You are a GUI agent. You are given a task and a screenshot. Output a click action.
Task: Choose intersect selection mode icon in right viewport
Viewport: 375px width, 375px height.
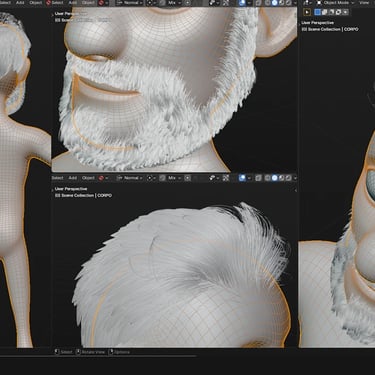[346, 12]
